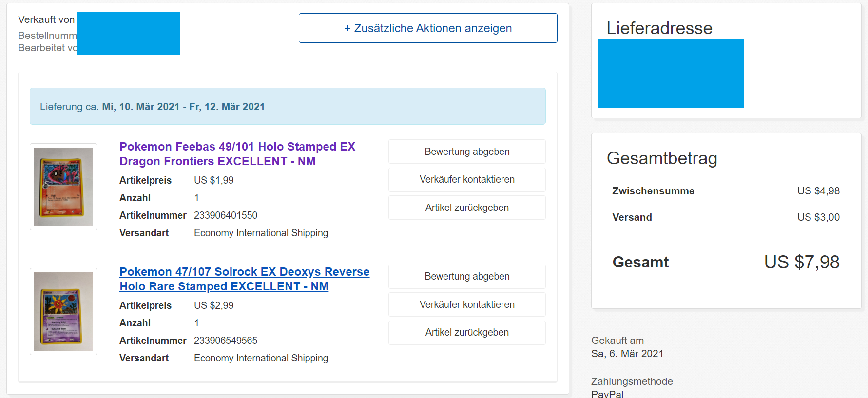Expand Zusätzliche Aktionen anzeigen

point(428,28)
